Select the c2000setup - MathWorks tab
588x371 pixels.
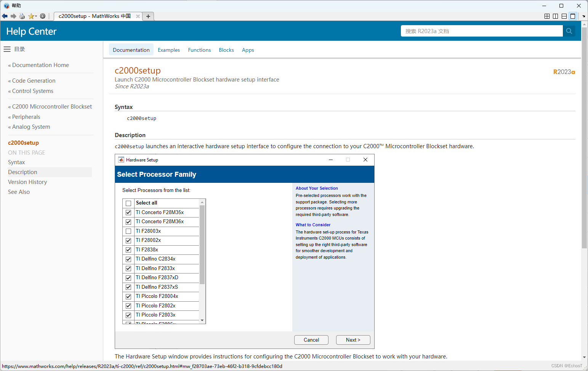click(95, 16)
